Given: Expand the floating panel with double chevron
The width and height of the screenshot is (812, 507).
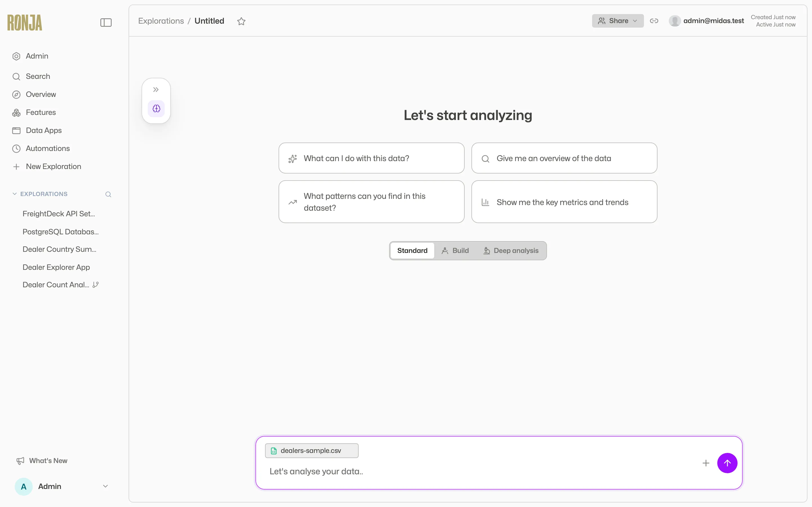Looking at the screenshot, I should pos(156,90).
